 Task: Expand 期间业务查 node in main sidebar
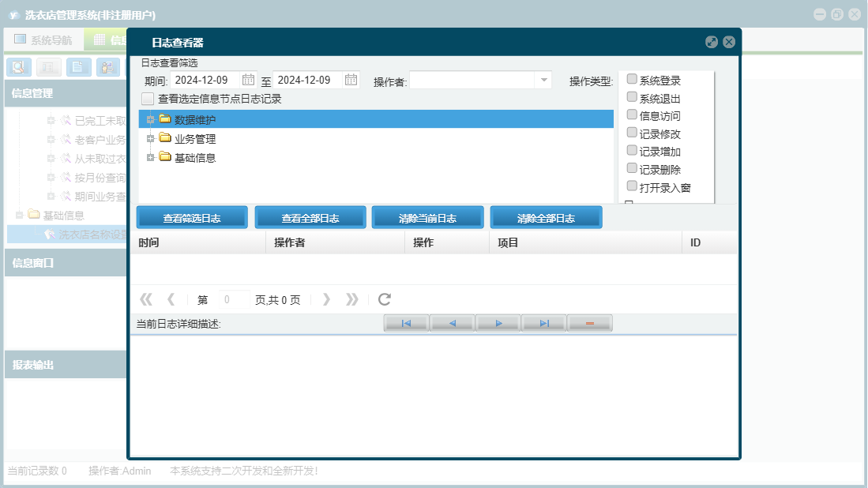pyautogui.click(x=51, y=196)
